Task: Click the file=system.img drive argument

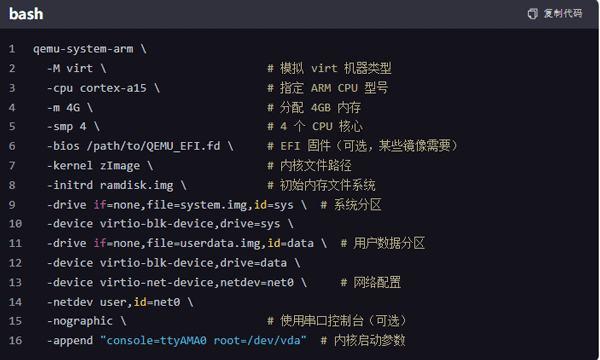Action: [x=197, y=205]
